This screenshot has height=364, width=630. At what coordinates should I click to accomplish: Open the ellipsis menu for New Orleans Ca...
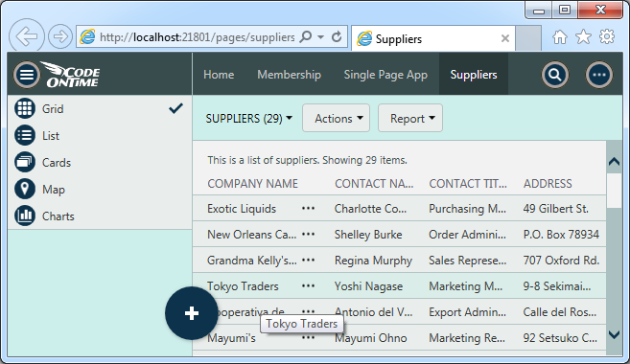click(x=308, y=235)
